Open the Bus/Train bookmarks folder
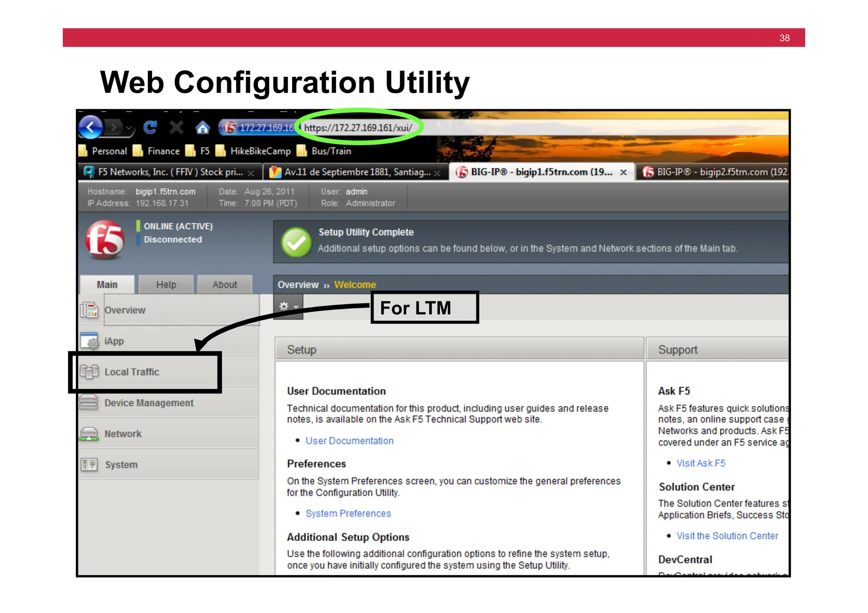Screen dimensions: 868x613 (324, 151)
